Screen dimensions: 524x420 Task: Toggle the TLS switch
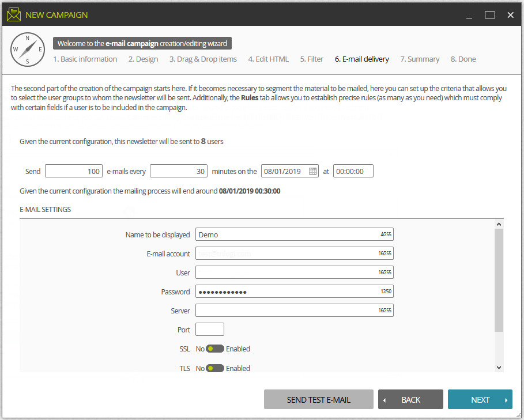coord(215,368)
